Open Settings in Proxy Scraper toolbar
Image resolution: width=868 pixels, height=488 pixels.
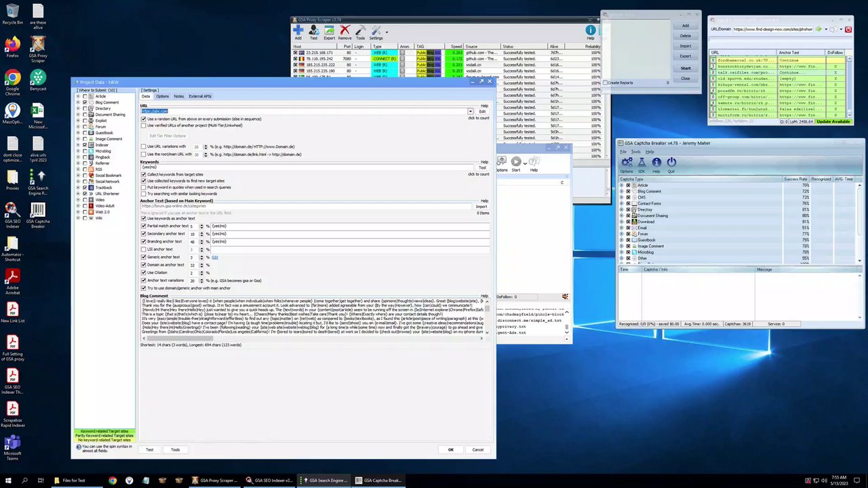376,31
